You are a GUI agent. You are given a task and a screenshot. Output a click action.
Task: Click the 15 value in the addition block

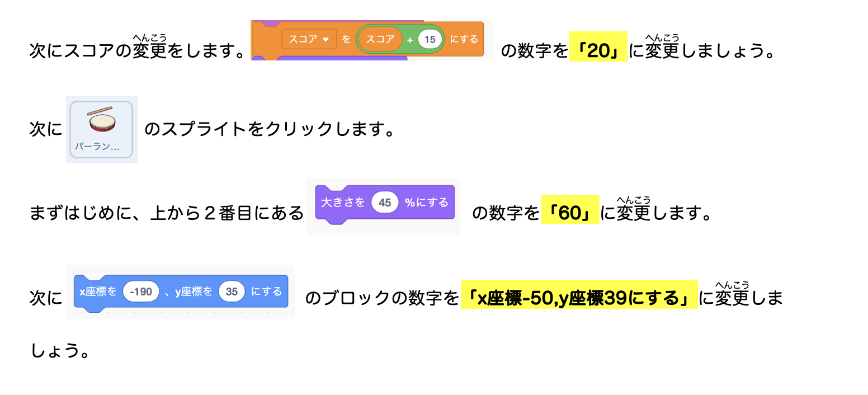[430, 39]
